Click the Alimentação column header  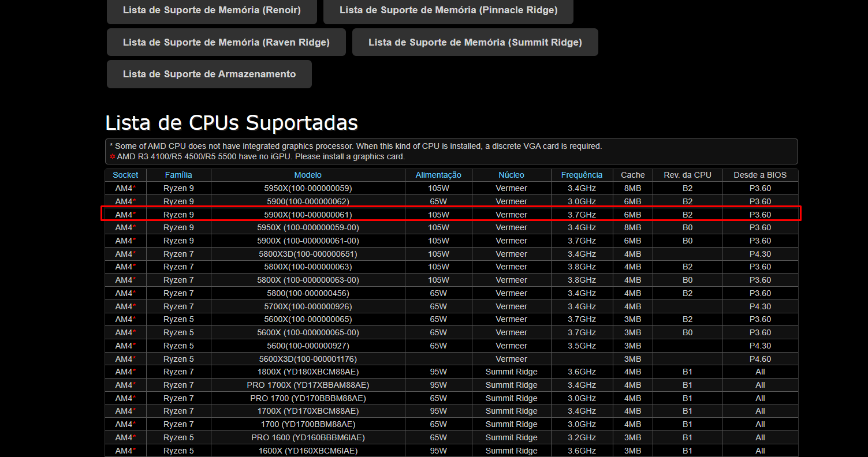pos(438,175)
